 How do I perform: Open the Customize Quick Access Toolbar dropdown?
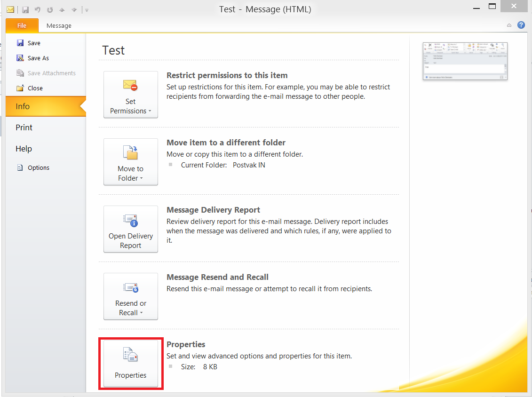87,10
